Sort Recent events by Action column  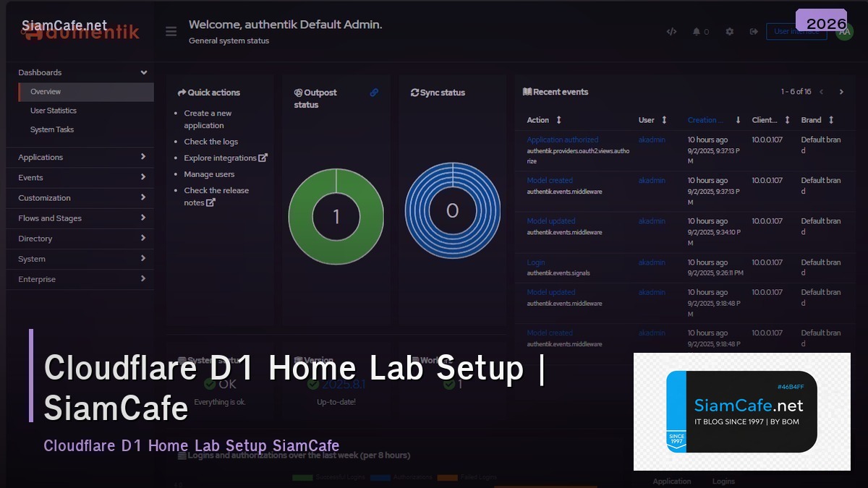tap(558, 120)
